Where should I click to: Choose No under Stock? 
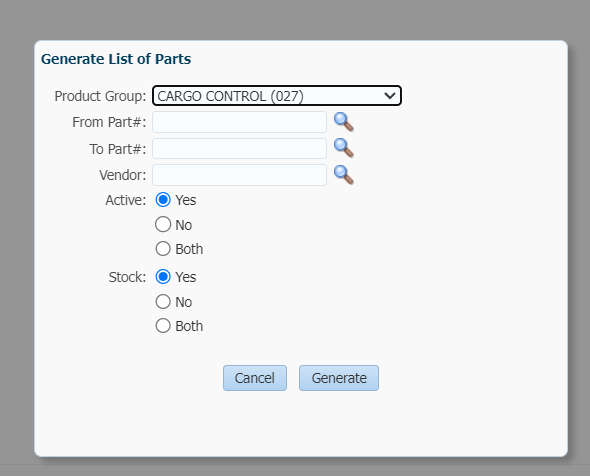(163, 302)
